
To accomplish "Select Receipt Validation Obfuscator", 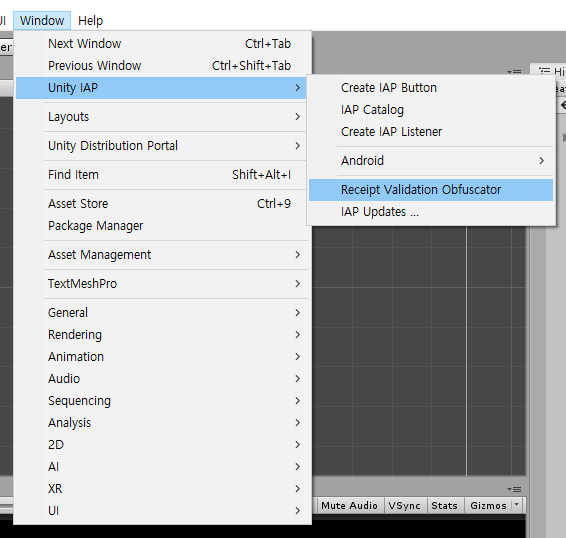I will point(431,190).
